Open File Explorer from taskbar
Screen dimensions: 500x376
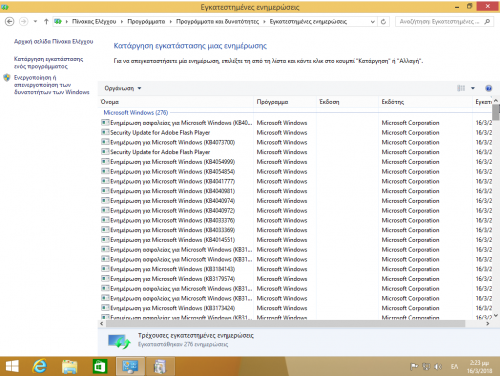[x=70, y=366]
